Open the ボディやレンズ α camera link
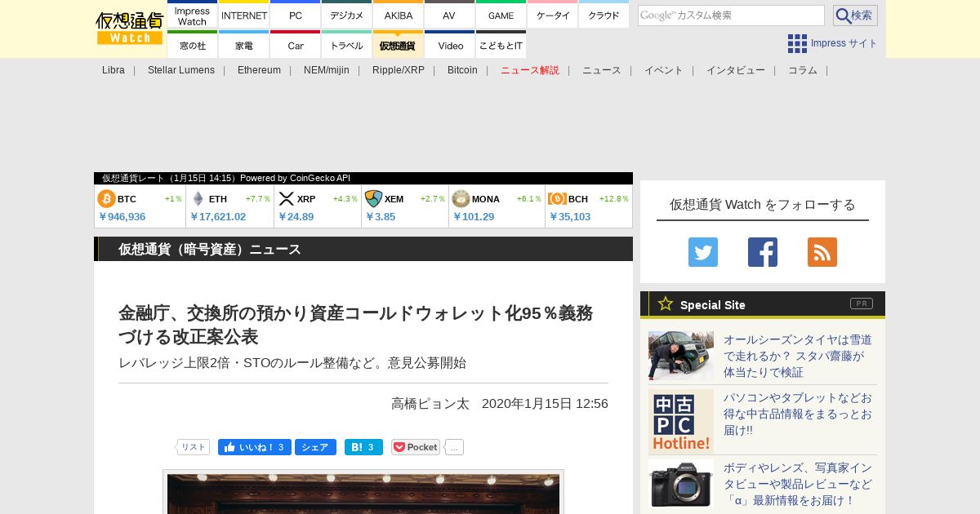 tap(798, 484)
